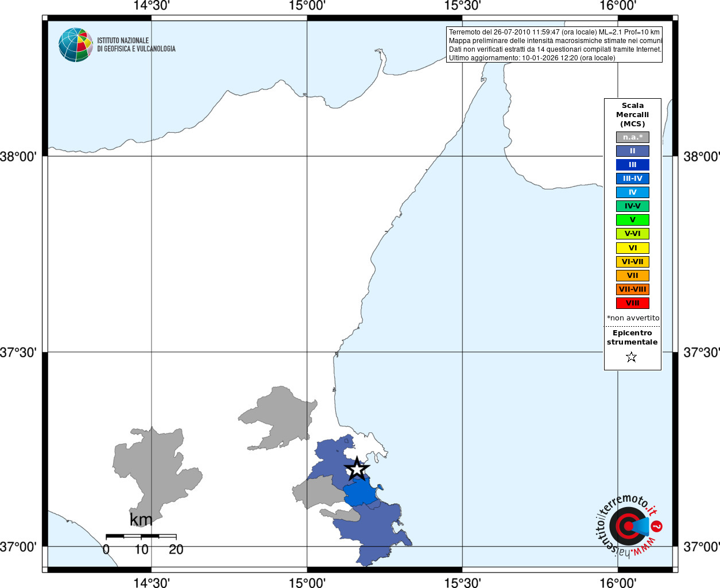Screen dimensions: 720x588
Task: Select the III-IV intensity legend swatch
Action: coord(633,179)
